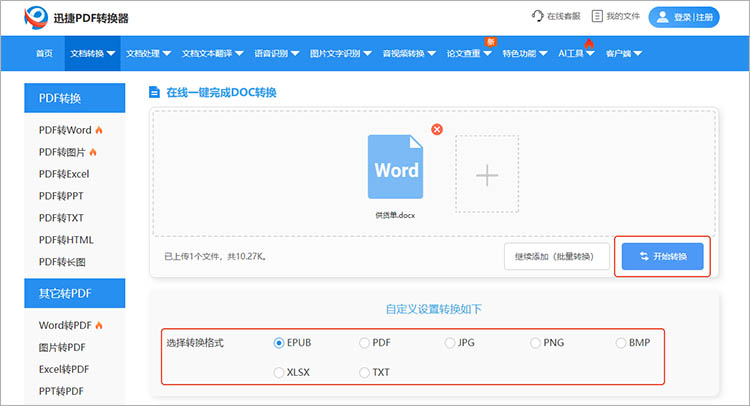
Task: Select the EPUB output format
Action: coord(279,343)
